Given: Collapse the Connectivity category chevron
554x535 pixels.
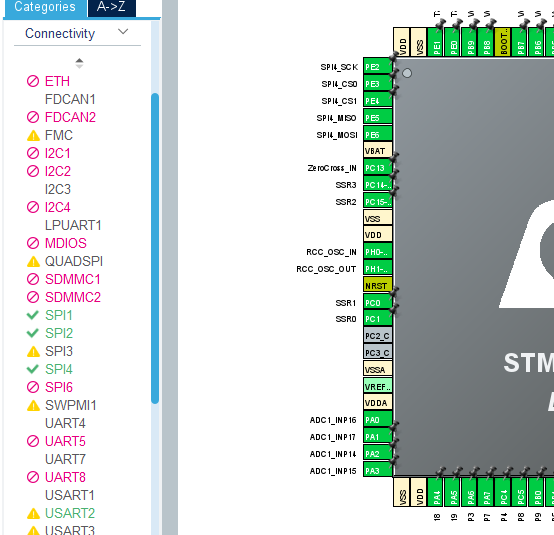Looking at the screenshot, I should click(123, 32).
